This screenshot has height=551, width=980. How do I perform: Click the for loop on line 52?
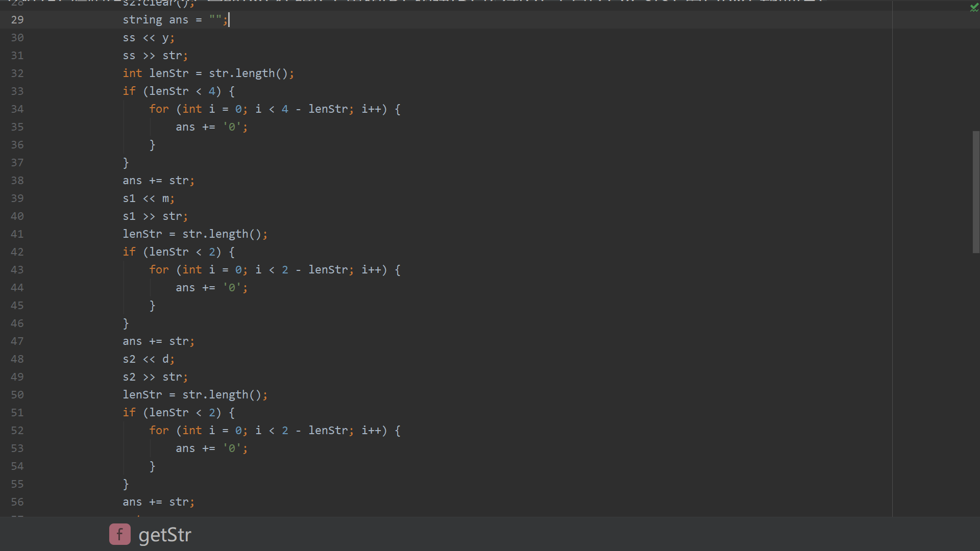pyautogui.click(x=275, y=431)
